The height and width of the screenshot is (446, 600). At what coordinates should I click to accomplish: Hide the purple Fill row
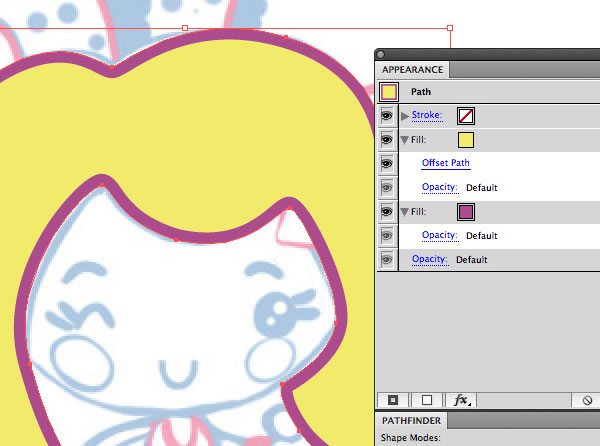[x=387, y=212]
